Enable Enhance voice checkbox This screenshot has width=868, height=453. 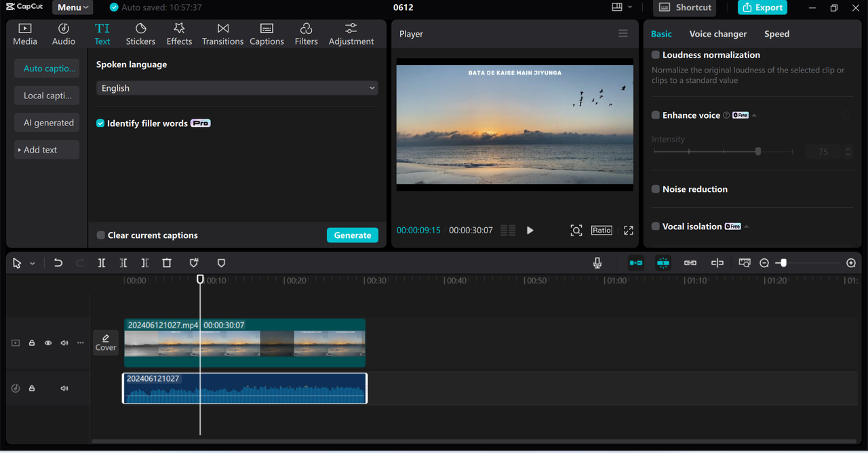(656, 115)
